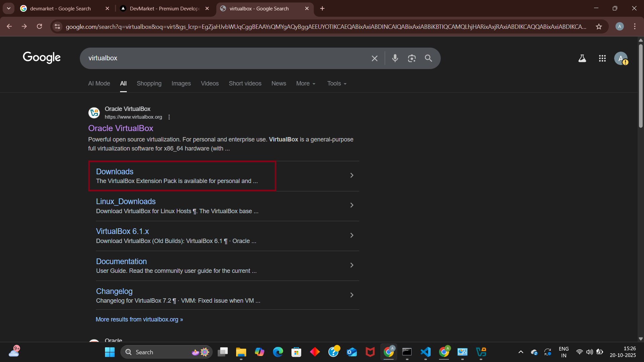Screen dimensions: 644x362
Task: Open Search Labs flask icon
Action: 582,58
